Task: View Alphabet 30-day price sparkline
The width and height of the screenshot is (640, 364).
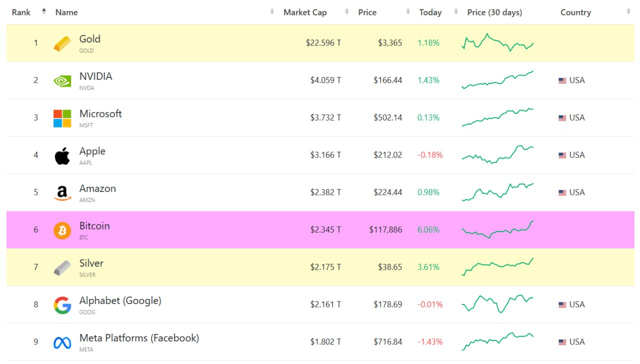Action: 497,304
